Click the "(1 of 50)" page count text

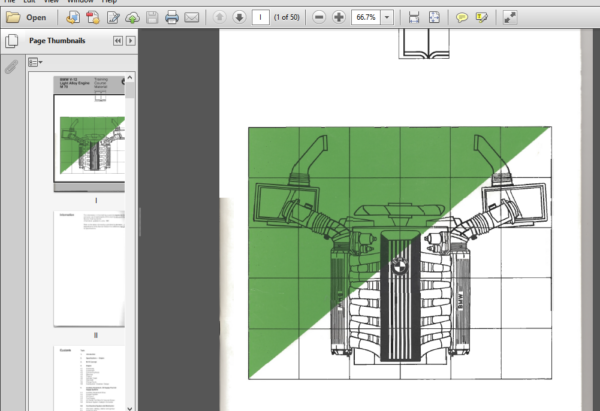tap(287, 17)
